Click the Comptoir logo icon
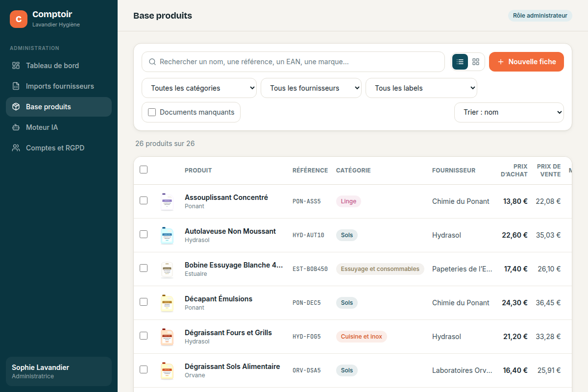 click(19, 19)
